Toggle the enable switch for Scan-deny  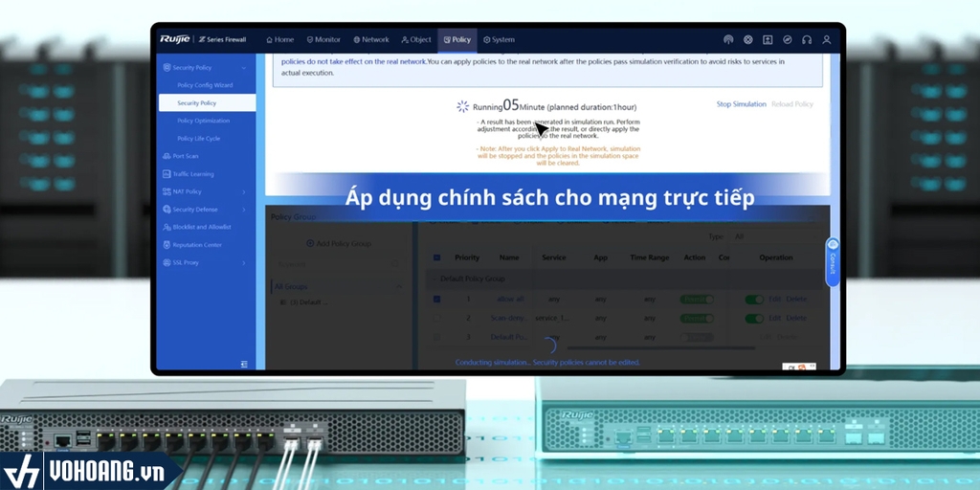pyautogui.click(x=754, y=318)
